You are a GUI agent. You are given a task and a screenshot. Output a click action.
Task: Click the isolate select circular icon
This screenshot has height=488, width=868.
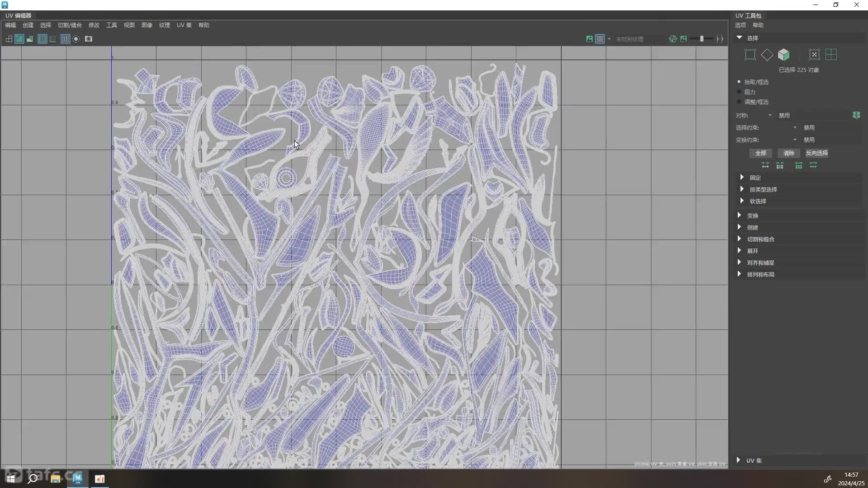coord(76,39)
